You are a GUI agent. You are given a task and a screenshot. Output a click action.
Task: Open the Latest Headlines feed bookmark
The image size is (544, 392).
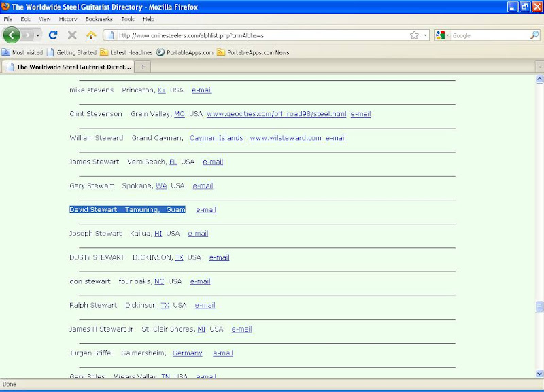126,52
